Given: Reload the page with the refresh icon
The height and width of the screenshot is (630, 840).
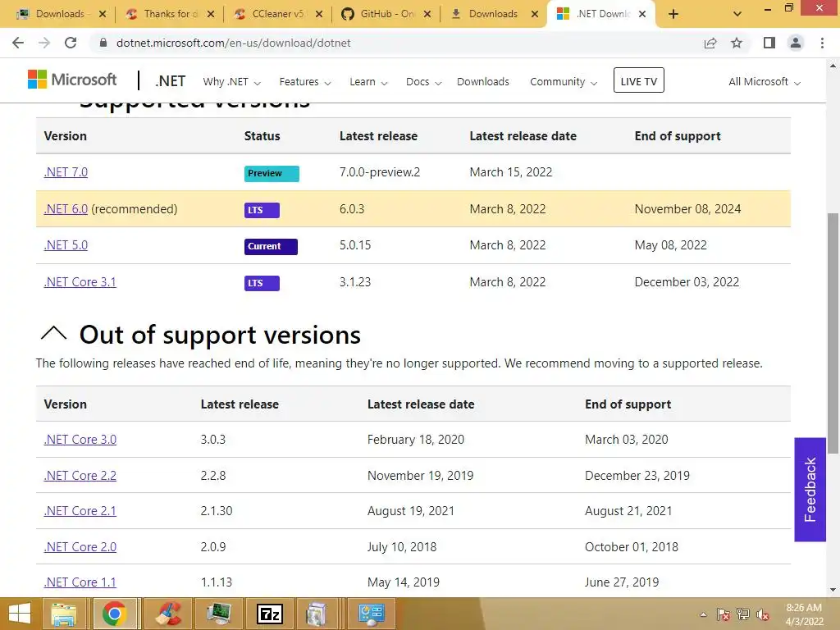Looking at the screenshot, I should pos(71,43).
